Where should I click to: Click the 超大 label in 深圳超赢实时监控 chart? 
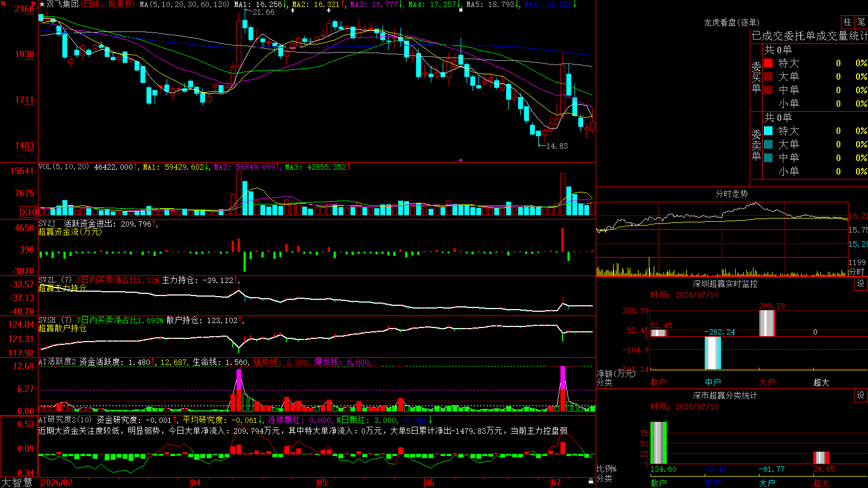coord(821,382)
